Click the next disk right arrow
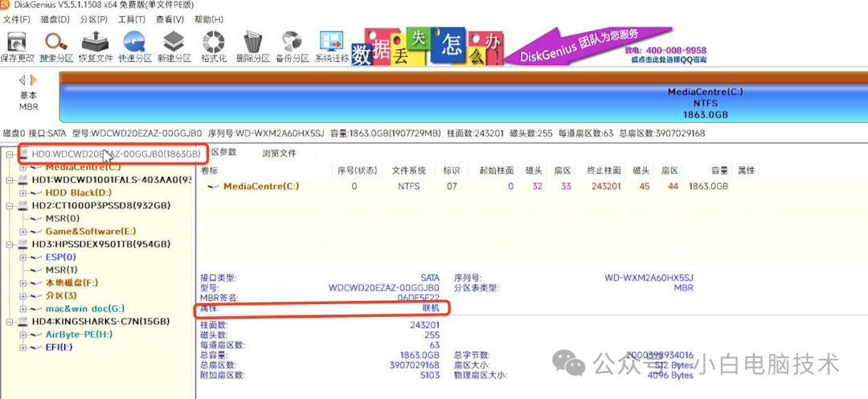The height and width of the screenshot is (399, 868). (x=33, y=80)
